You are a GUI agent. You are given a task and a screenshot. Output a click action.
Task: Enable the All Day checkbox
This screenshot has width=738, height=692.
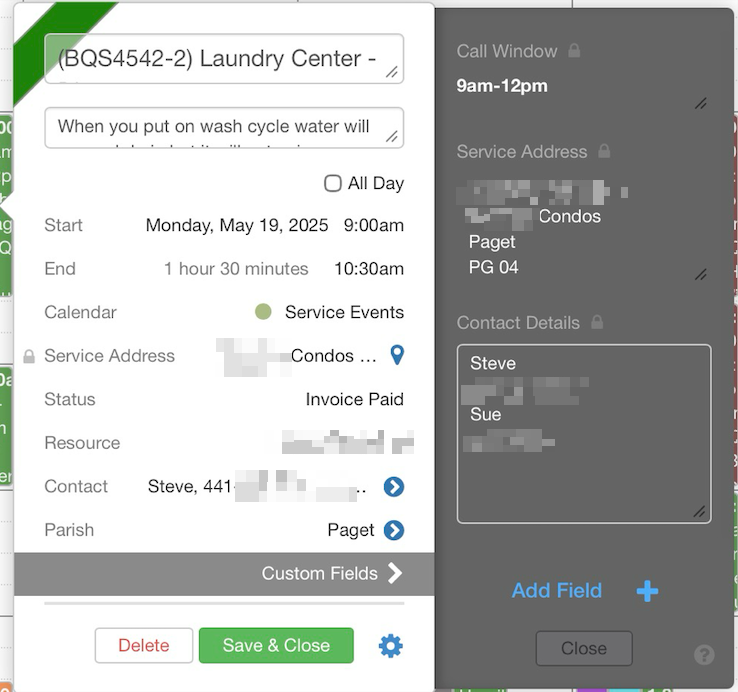333,183
